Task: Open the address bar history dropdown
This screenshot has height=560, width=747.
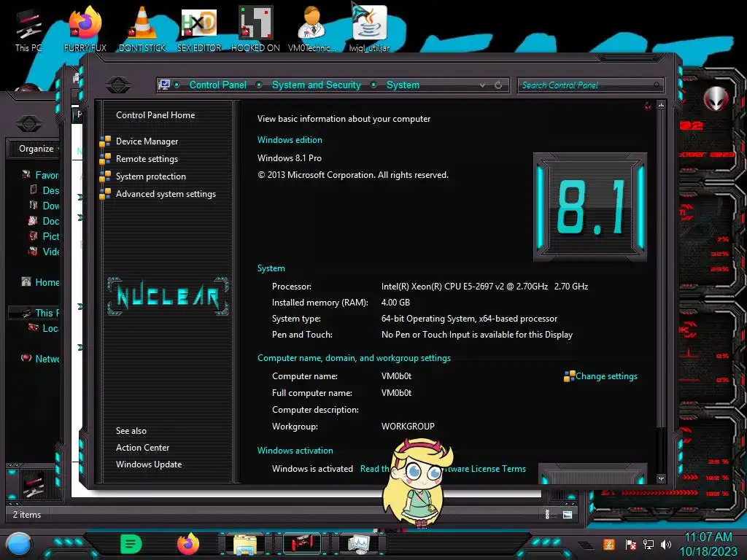Action: [x=483, y=85]
